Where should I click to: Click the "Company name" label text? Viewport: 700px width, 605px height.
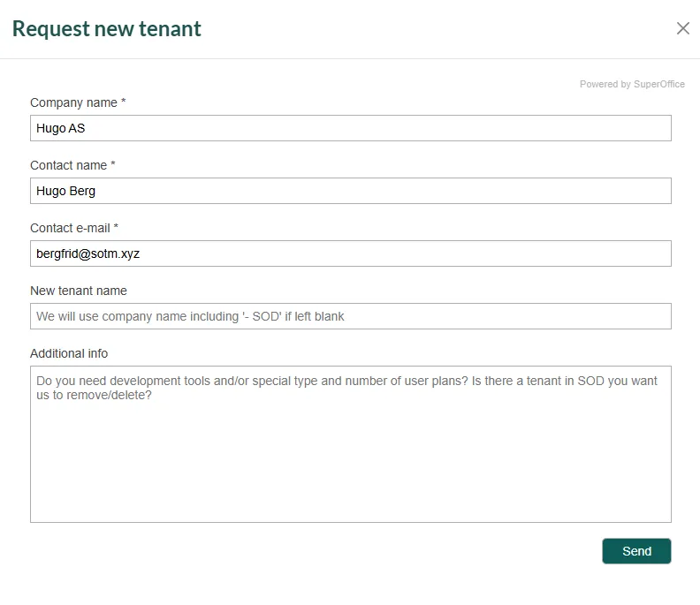click(73, 102)
